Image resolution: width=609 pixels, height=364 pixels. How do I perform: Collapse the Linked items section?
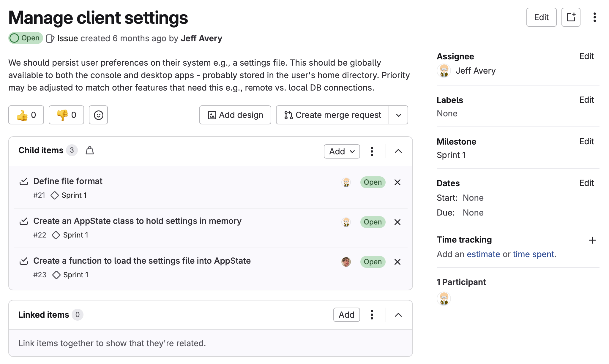coord(398,315)
